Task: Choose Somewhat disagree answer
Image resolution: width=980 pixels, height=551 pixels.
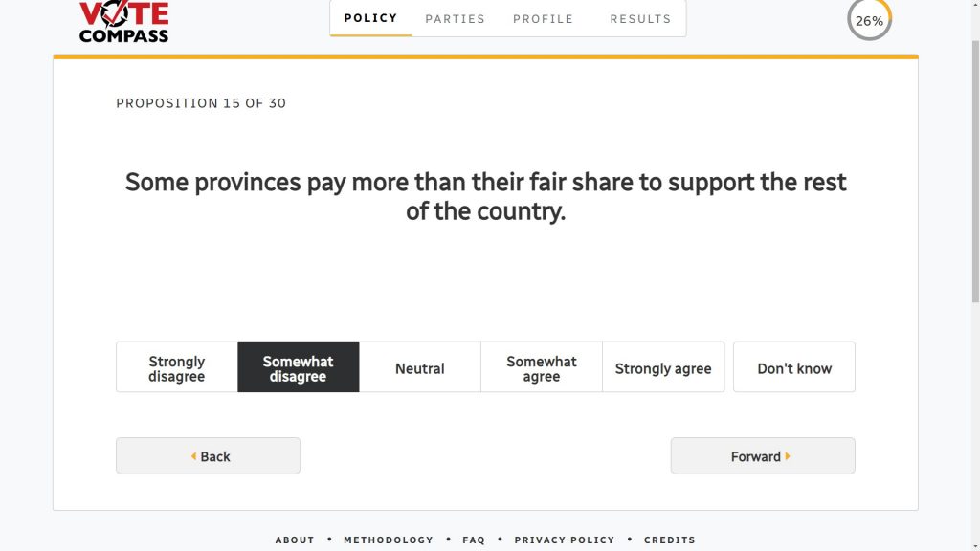Action: 299,368
